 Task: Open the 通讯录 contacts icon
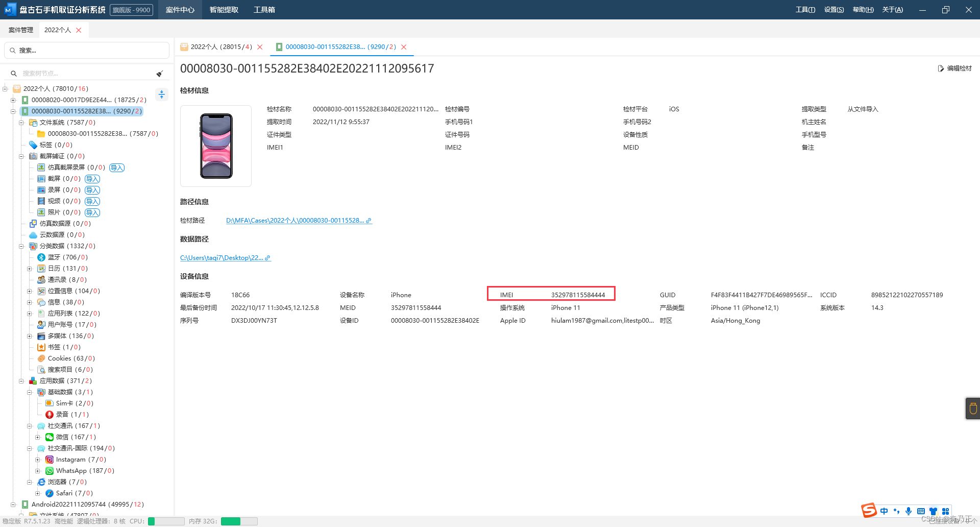point(41,280)
